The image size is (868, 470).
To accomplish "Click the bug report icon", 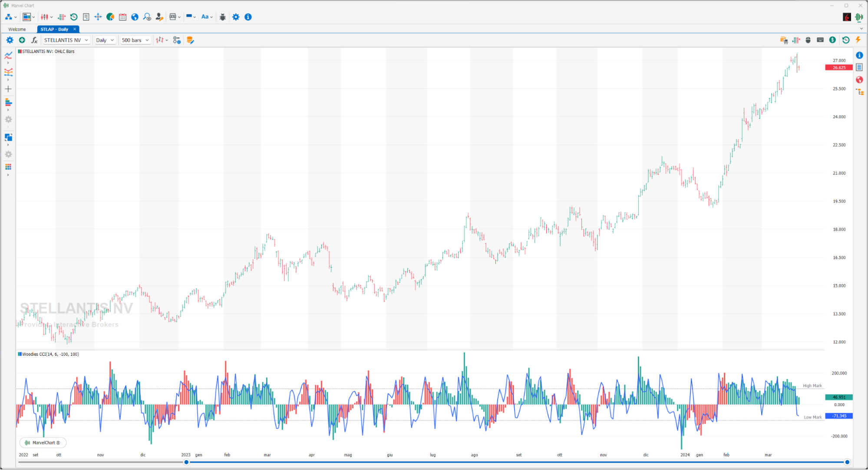I will coord(223,17).
